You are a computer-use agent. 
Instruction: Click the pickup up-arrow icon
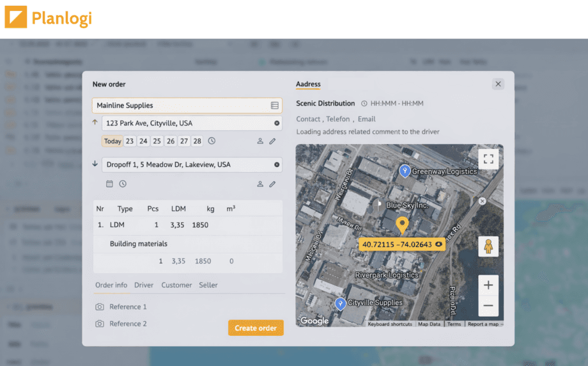[95, 122]
